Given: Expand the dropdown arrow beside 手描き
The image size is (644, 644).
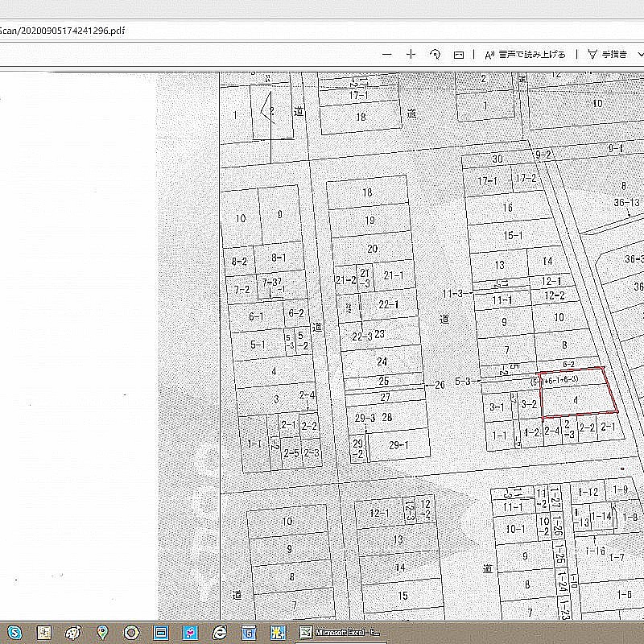Looking at the screenshot, I should tap(639, 54).
